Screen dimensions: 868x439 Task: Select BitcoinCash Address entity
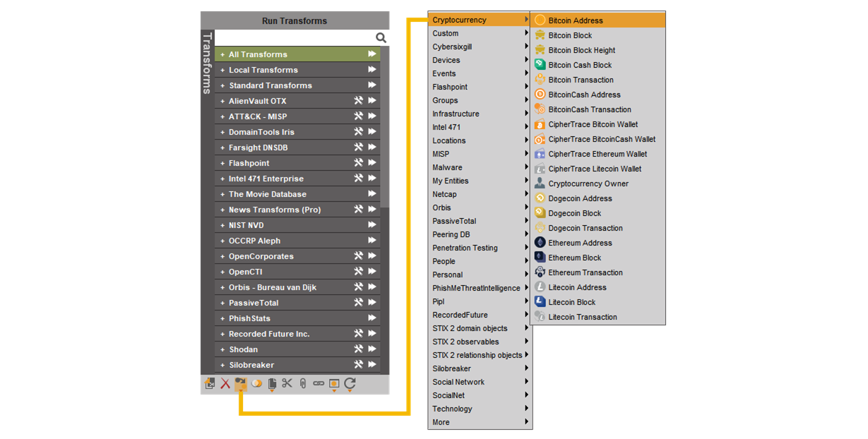click(598, 95)
